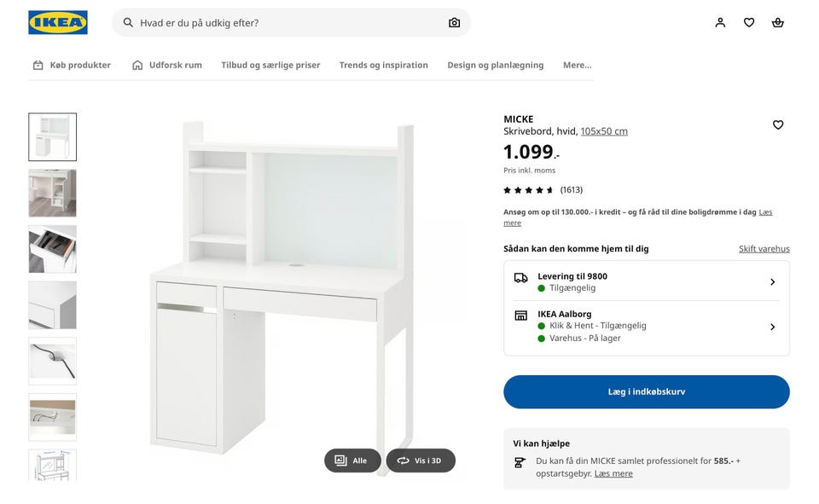This screenshot has width=819, height=504.
Task: Open the Køb produkter menu
Action: pos(72,65)
